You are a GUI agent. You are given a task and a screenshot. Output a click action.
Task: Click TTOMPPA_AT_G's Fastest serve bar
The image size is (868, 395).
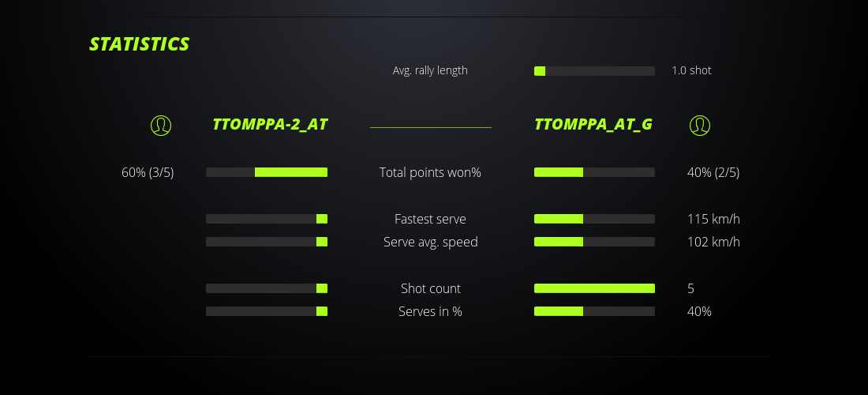[594, 219]
